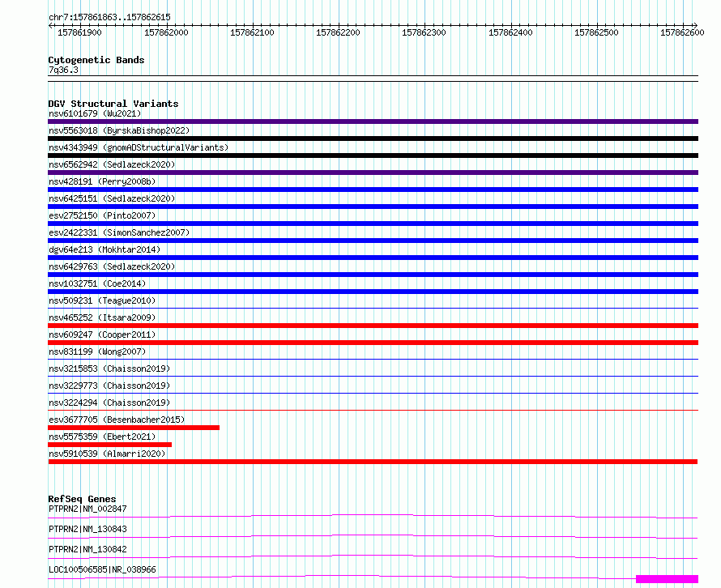The width and height of the screenshot is (721, 588).
Task: Select dgv64e213 (Mokhtar2014) label
Action: click(x=105, y=249)
